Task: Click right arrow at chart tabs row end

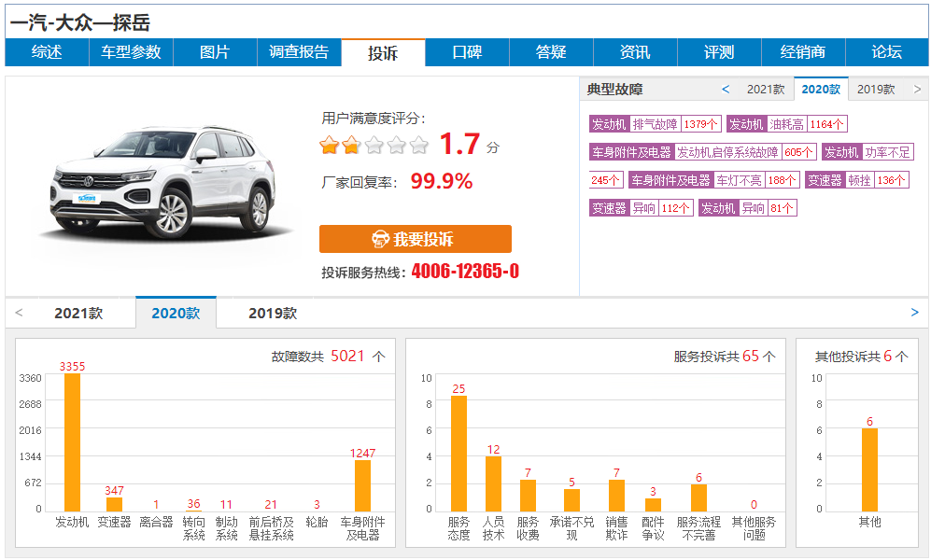Action: 914,313
